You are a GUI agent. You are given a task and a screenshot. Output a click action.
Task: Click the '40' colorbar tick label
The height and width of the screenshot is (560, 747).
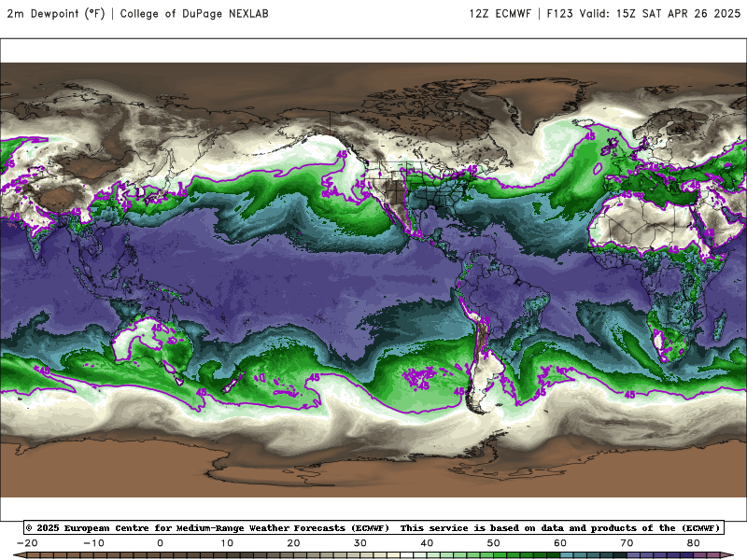pos(427,543)
